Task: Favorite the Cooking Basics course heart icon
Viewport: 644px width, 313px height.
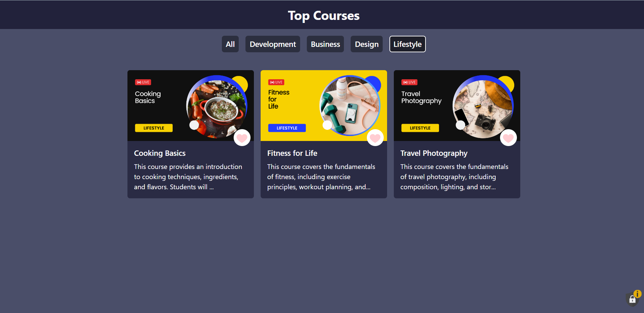Action: tap(242, 138)
